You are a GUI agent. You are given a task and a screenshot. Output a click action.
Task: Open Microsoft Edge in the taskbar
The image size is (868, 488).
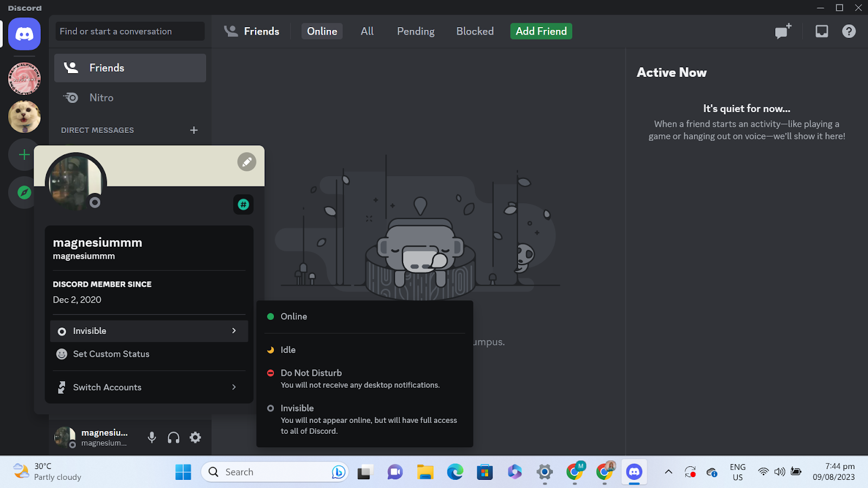tap(455, 472)
